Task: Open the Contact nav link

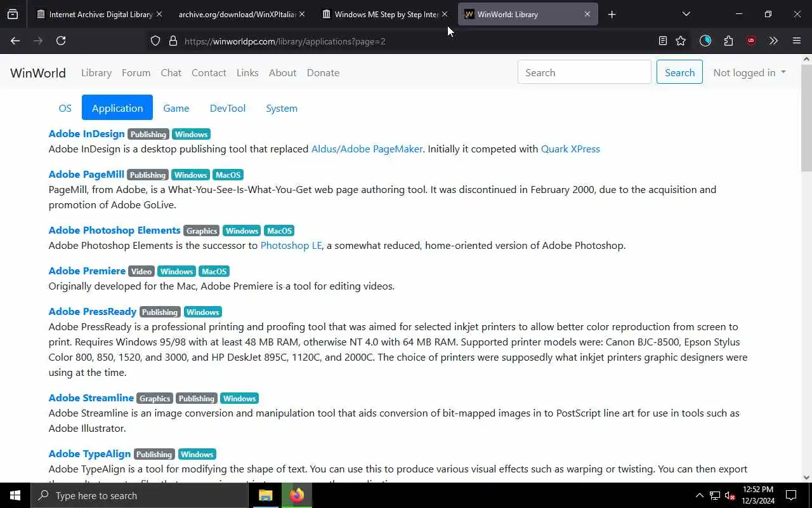Action: coord(209,72)
